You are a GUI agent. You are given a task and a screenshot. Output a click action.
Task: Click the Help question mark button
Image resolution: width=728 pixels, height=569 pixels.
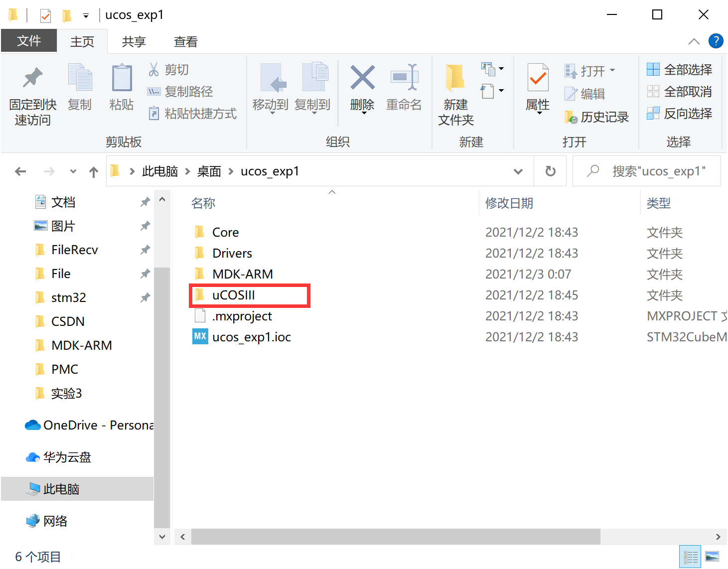click(x=716, y=41)
